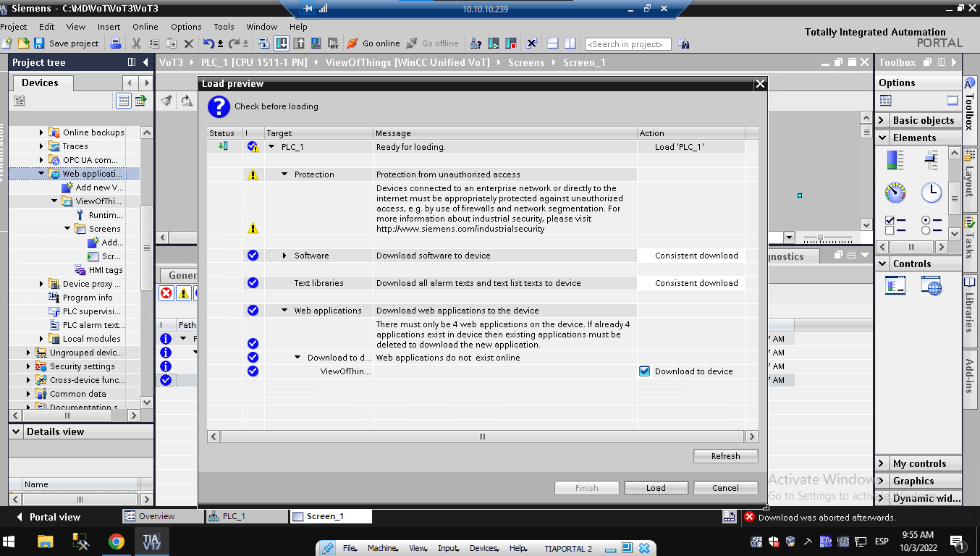Open the Project menu

tap(13, 27)
